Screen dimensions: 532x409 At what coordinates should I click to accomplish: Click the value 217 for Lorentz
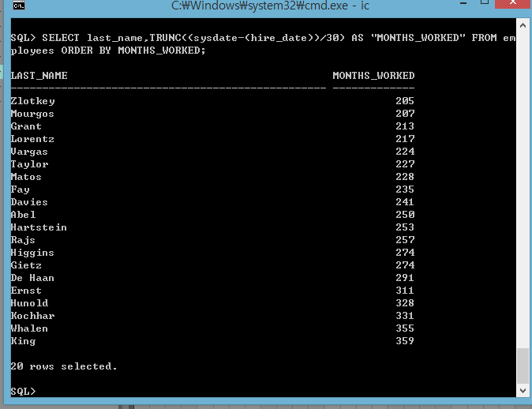coord(405,139)
